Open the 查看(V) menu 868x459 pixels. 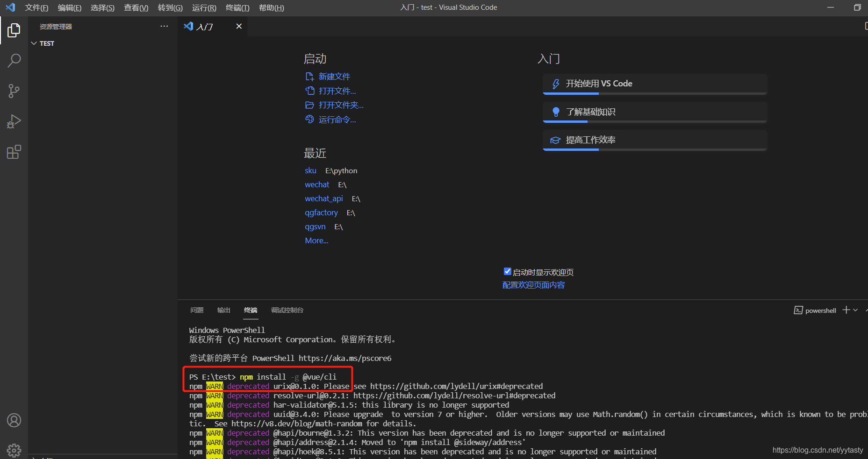[x=136, y=7]
